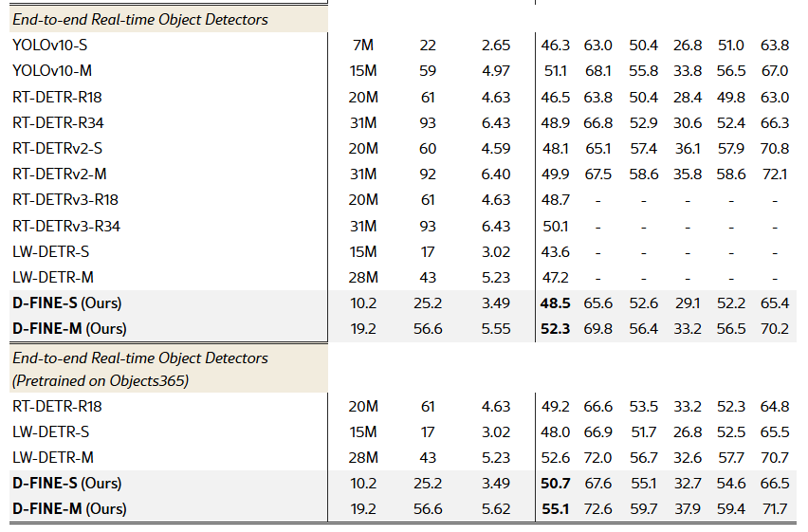Select the '32.7' cell
This screenshot has height=532, width=808.
[x=688, y=484]
